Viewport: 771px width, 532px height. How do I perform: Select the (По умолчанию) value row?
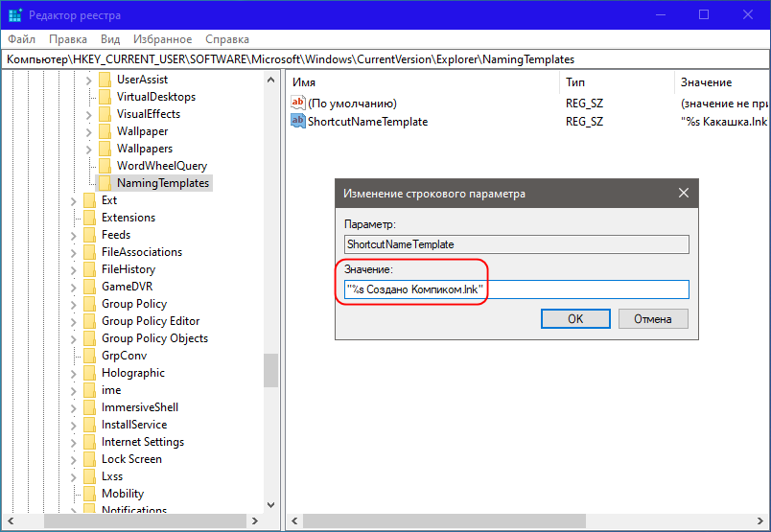[352, 104]
